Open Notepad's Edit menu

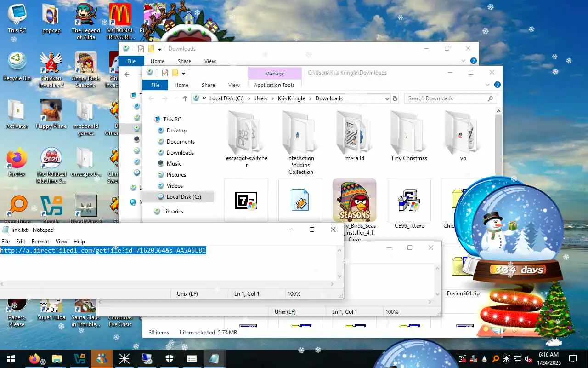click(x=21, y=241)
